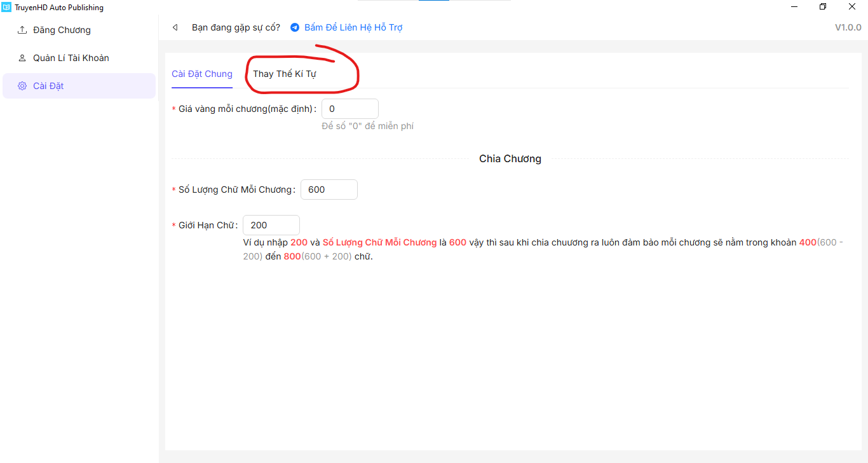Select the Cài Đặt Chung tab
Image resolution: width=868 pixels, height=463 pixels.
pyautogui.click(x=202, y=74)
